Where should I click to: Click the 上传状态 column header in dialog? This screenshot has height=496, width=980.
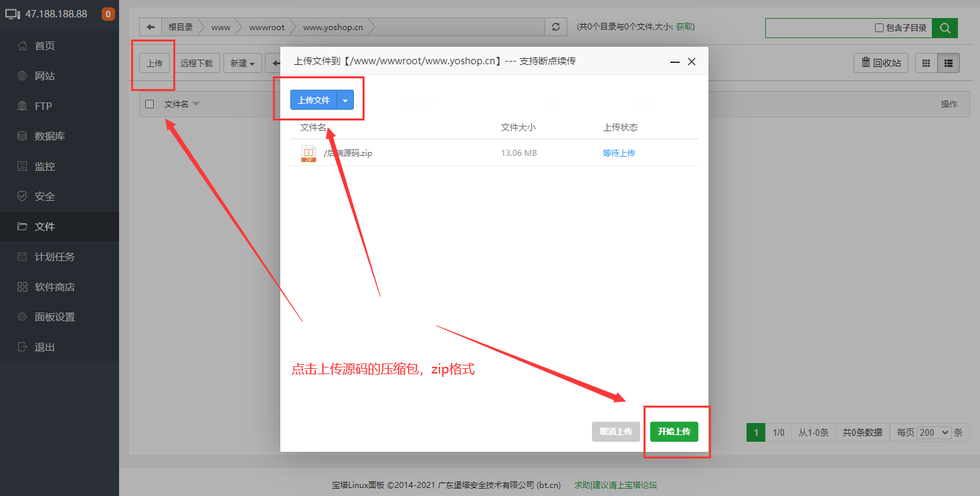coord(620,127)
